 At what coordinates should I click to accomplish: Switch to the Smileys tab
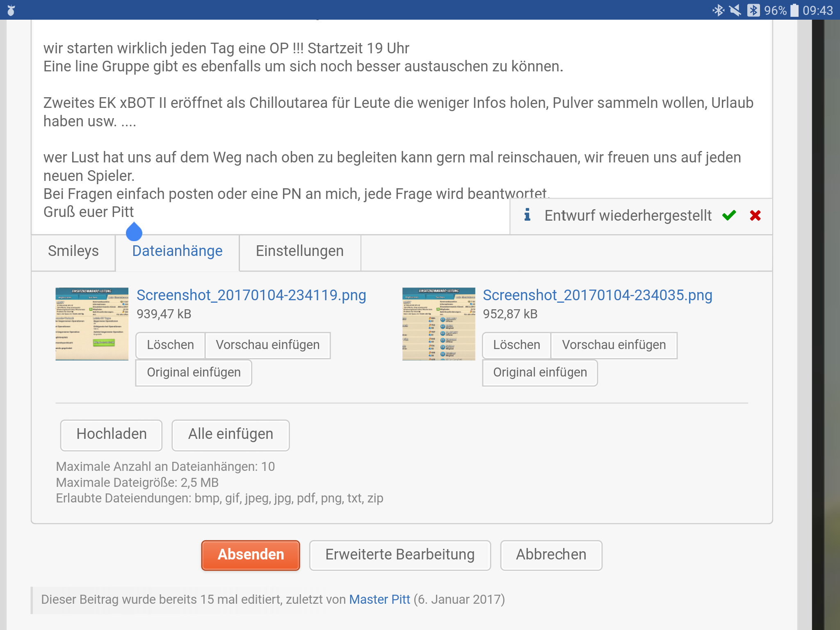point(73,251)
